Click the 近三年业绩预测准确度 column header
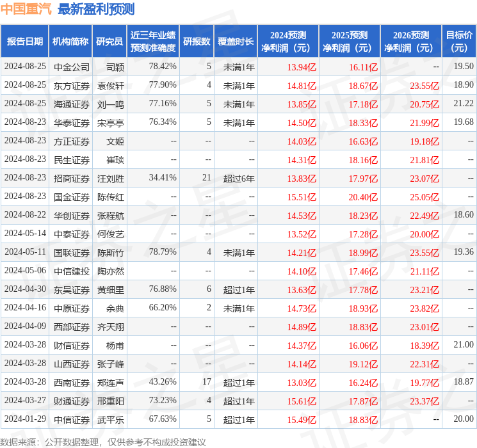477x448 pixels. (153, 42)
